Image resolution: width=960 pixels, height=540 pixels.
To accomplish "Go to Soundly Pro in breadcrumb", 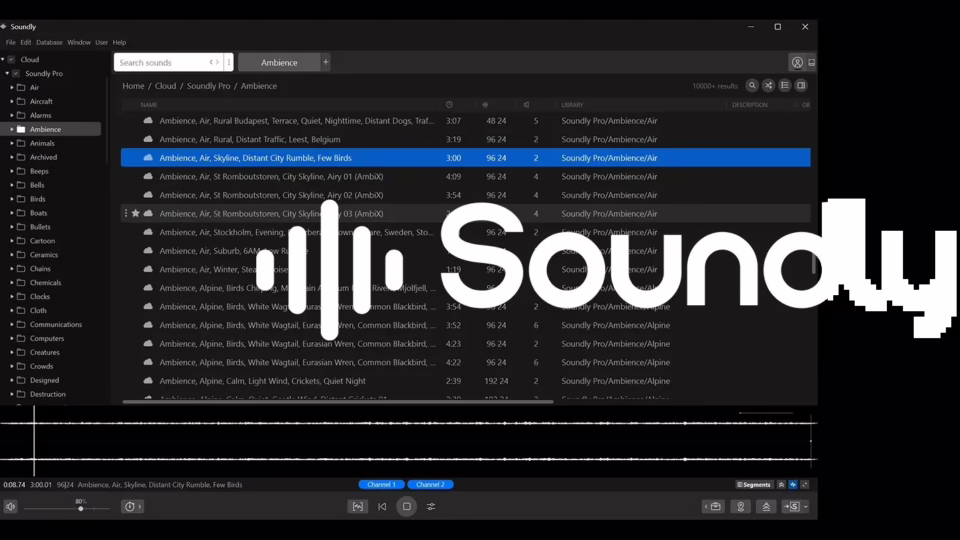I will tap(209, 86).
